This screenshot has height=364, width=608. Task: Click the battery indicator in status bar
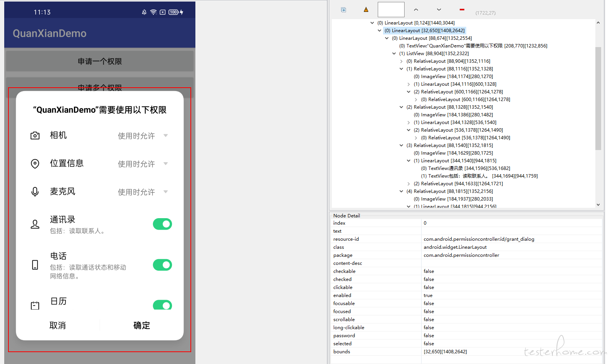click(x=174, y=12)
